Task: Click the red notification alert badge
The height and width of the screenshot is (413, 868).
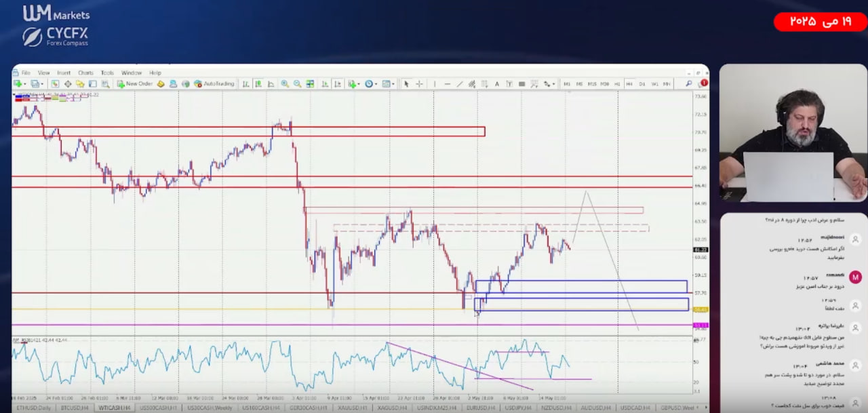Action: click(x=704, y=83)
